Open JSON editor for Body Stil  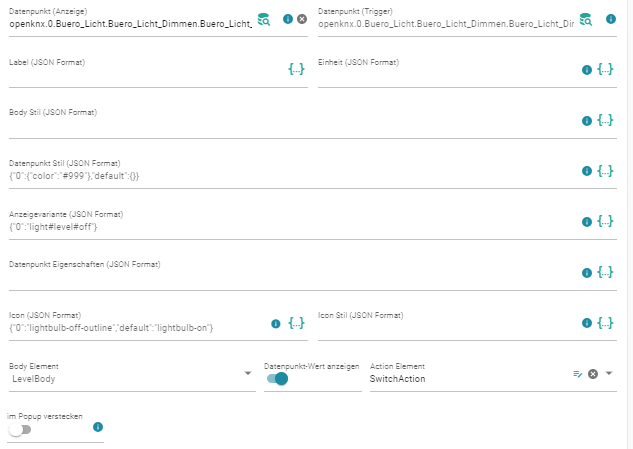tap(605, 120)
